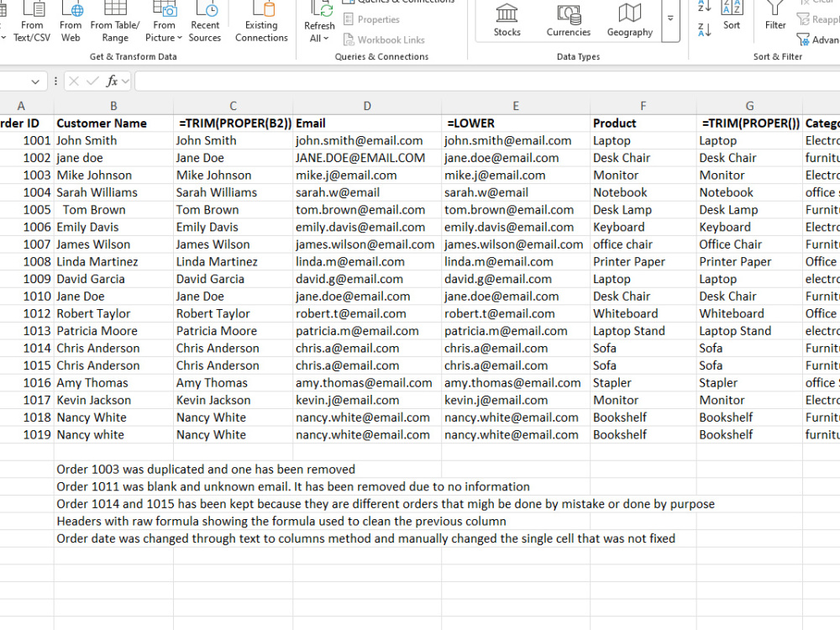Image resolution: width=840 pixels, height=630 pixels.
Task: Click 'Printer Paper' cell in column F
Action: click(x=643, y=261)
